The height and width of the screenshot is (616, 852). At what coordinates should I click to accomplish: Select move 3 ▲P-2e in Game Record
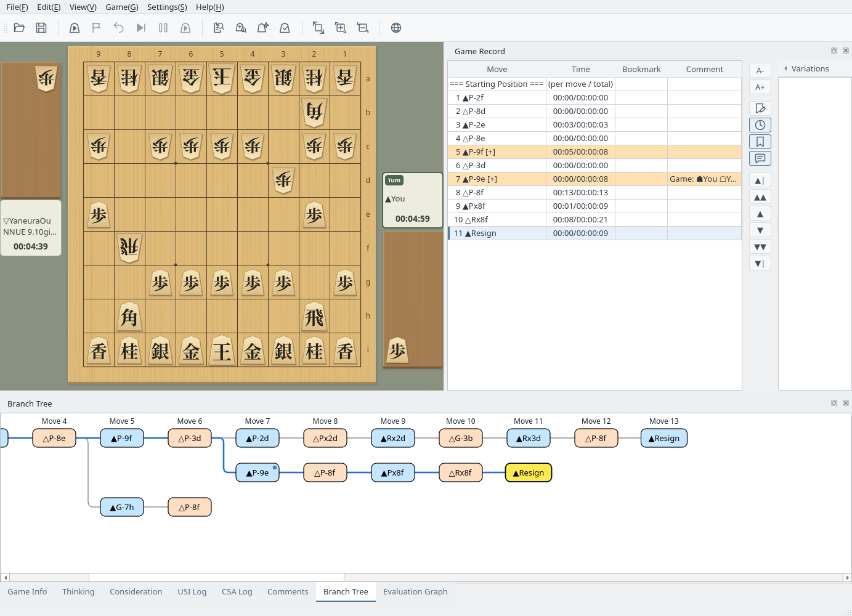click(594, 124)
